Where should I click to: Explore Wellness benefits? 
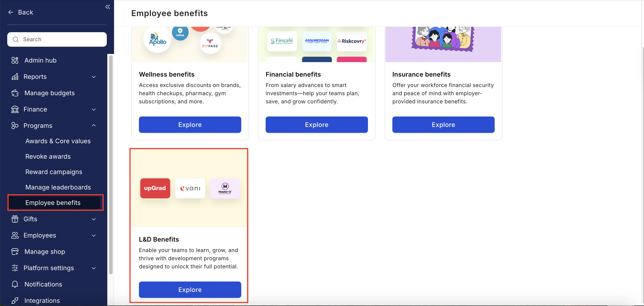coord(190,125)
